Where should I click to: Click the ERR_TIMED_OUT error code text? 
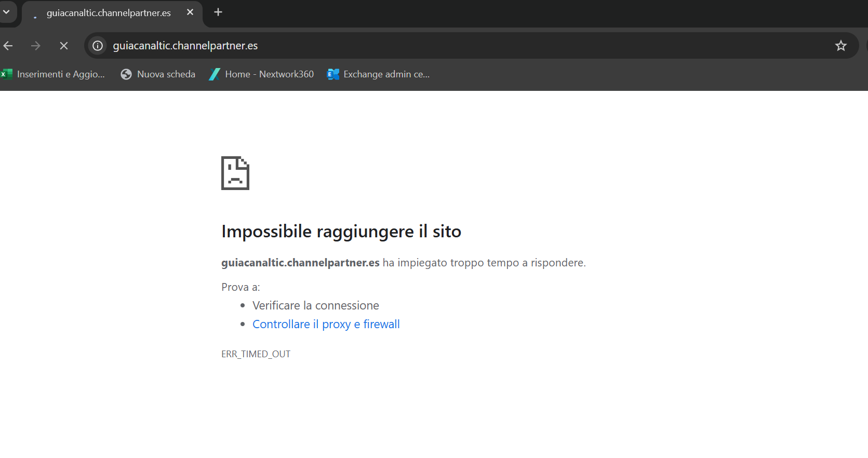256,354
